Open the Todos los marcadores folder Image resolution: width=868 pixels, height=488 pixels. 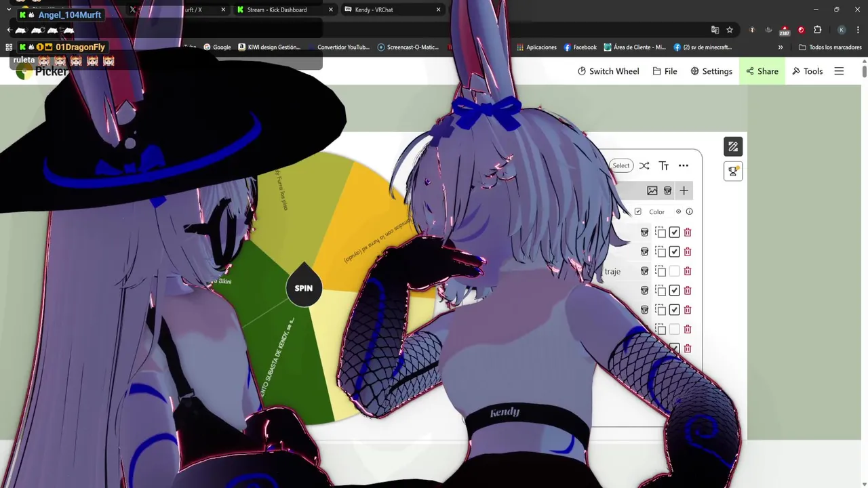[830, 47]
